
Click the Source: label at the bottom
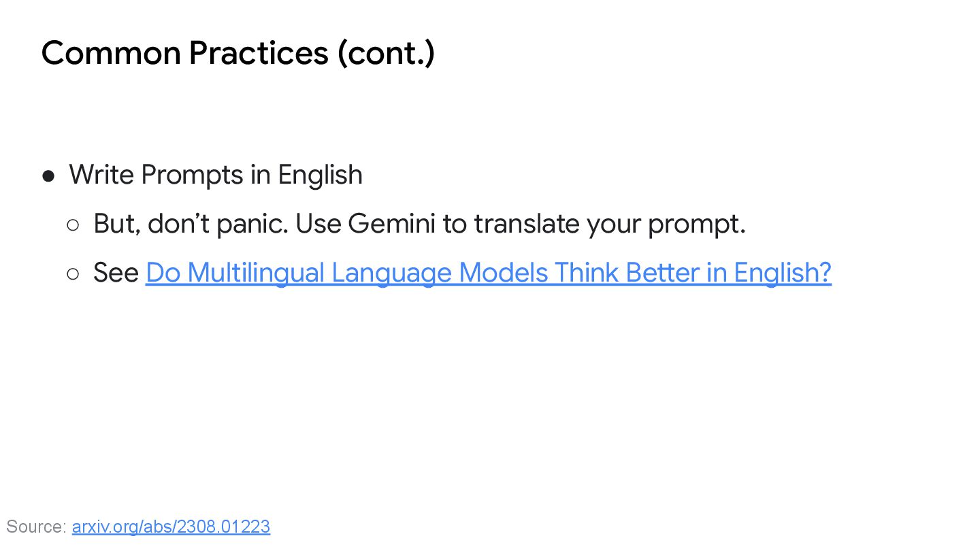(36, 527)
